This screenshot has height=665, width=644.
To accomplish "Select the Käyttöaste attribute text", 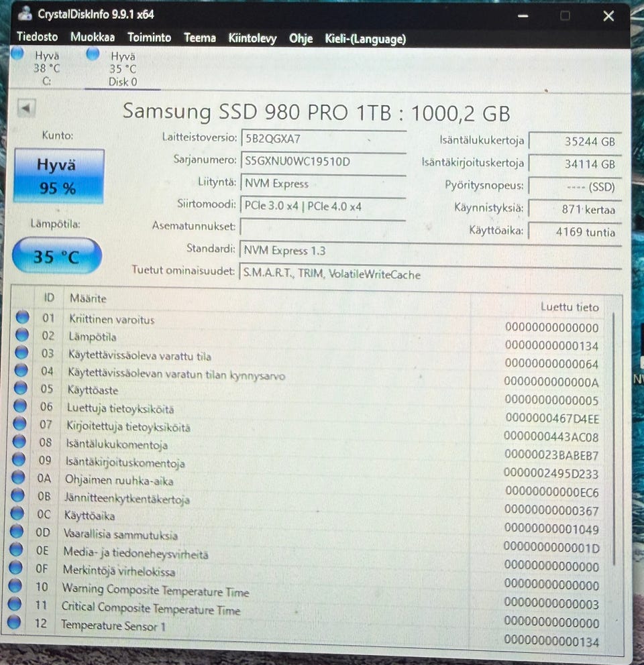I will [93, 390].
